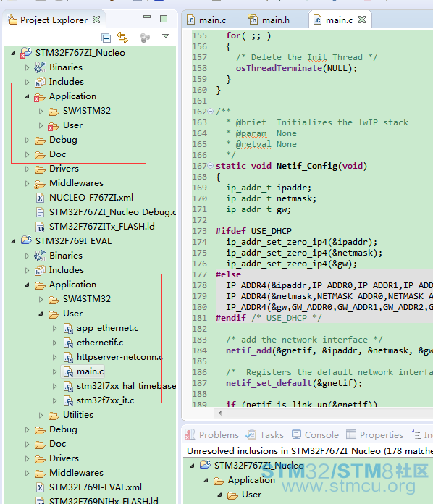Image resolution: width=433 pixels, height=504 pixels.
Task: Collapse the STM32F769I_EVAL project
Action: pyautogui.click(x=13, y=241)
